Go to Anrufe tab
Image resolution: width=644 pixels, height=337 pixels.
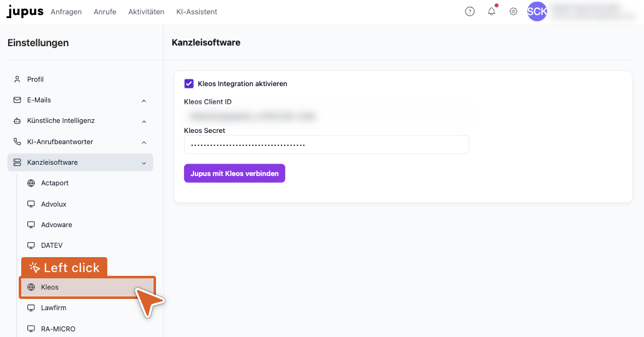(105, 12)
